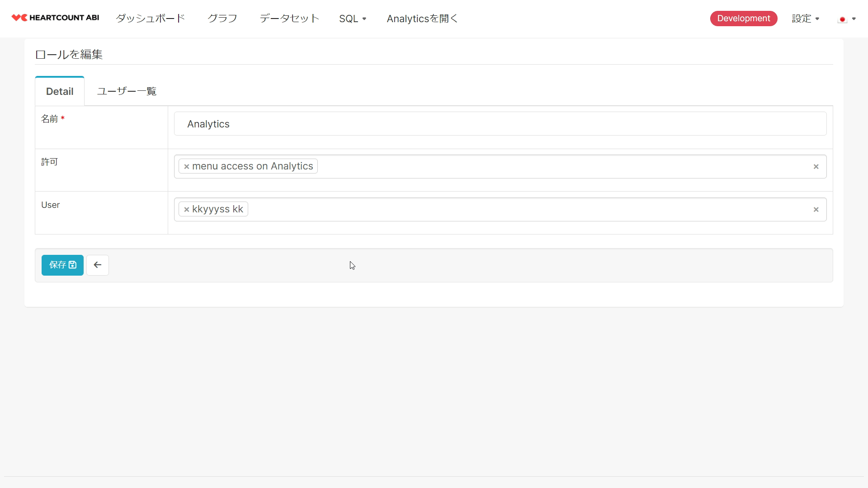The height and width of the screenshot is (488, 868).
Task: Click the Analyticsを開く link
Action: [422, 19]
